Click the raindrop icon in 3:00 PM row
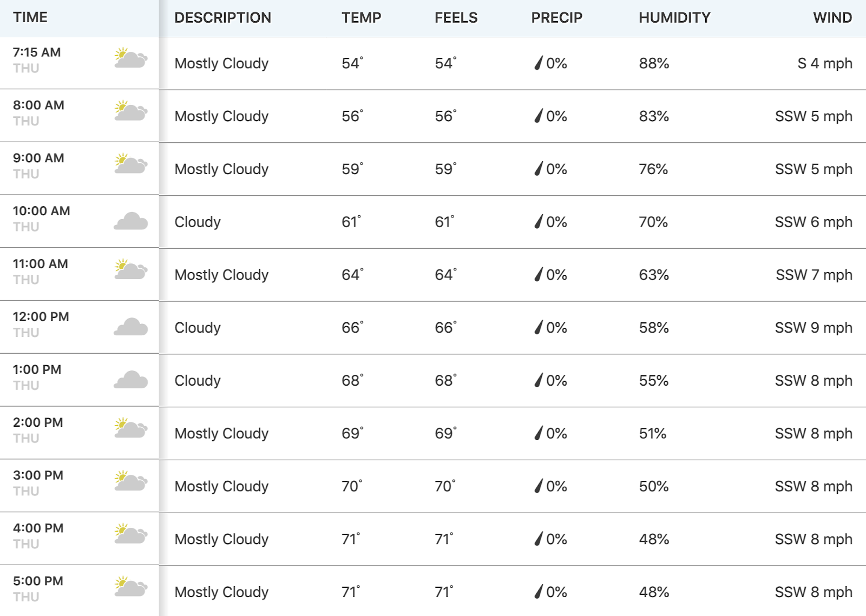Screen dimensions: 866x616 click(539, 486)
